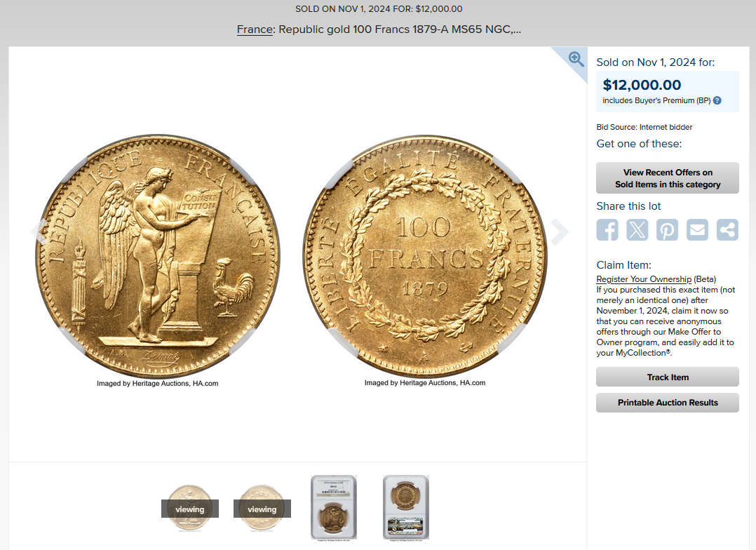Click the Track Item button
This screenshot has height=550, width=756.
pyautogui.click(x=668, y=377)
